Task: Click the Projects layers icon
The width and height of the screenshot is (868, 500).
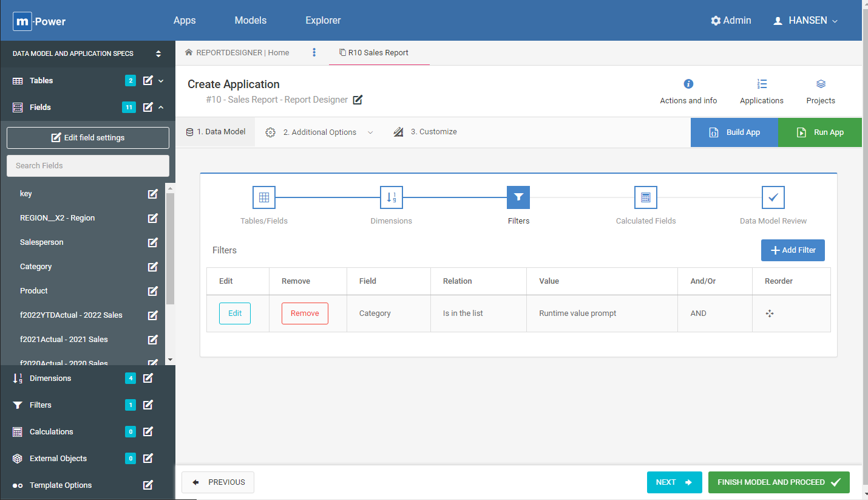Action: point(821,84)
